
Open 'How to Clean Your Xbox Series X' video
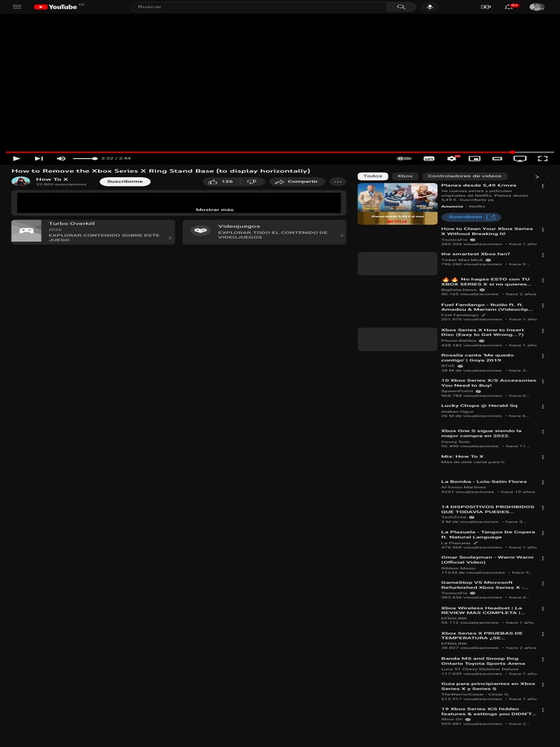coord(486,231)
